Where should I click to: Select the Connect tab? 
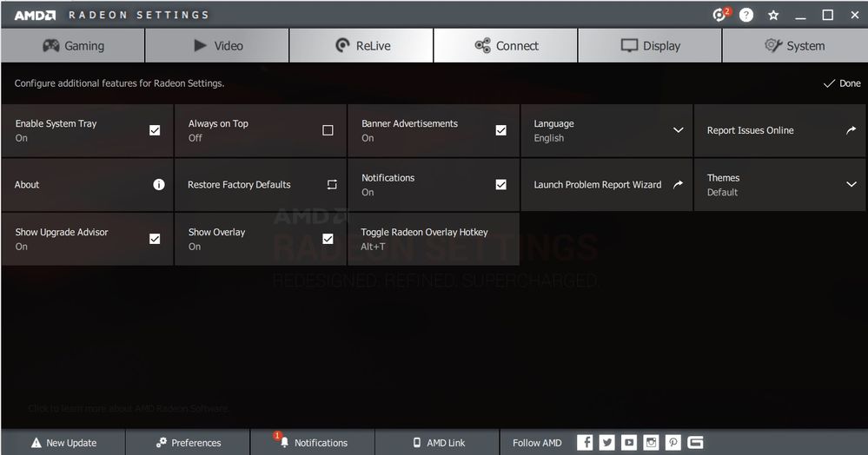tap(506, 45)
